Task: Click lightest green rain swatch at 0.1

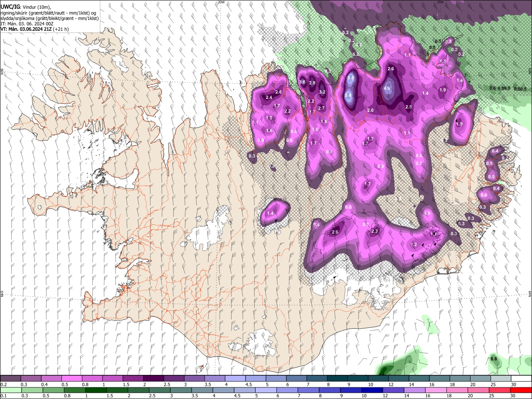Action: (x=10, y=390)
